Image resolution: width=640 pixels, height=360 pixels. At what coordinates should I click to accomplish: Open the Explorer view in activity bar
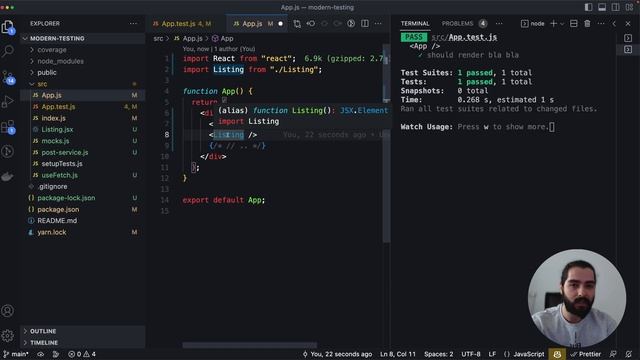[8, 27]
